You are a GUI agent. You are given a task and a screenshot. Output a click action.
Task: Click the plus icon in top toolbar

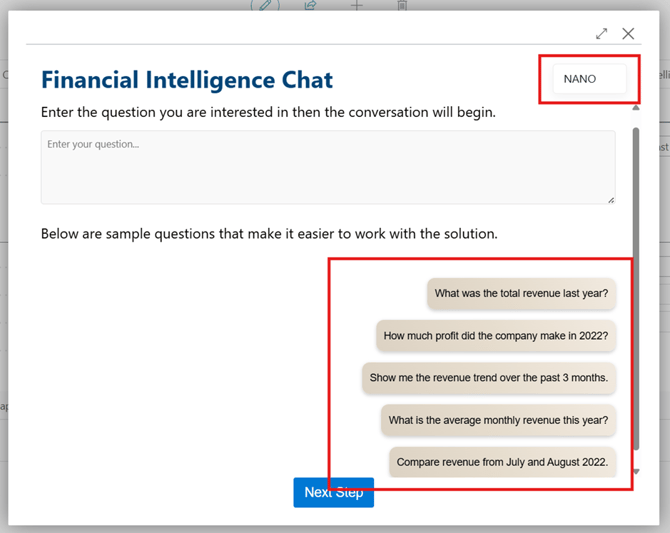tap(356, 5)
